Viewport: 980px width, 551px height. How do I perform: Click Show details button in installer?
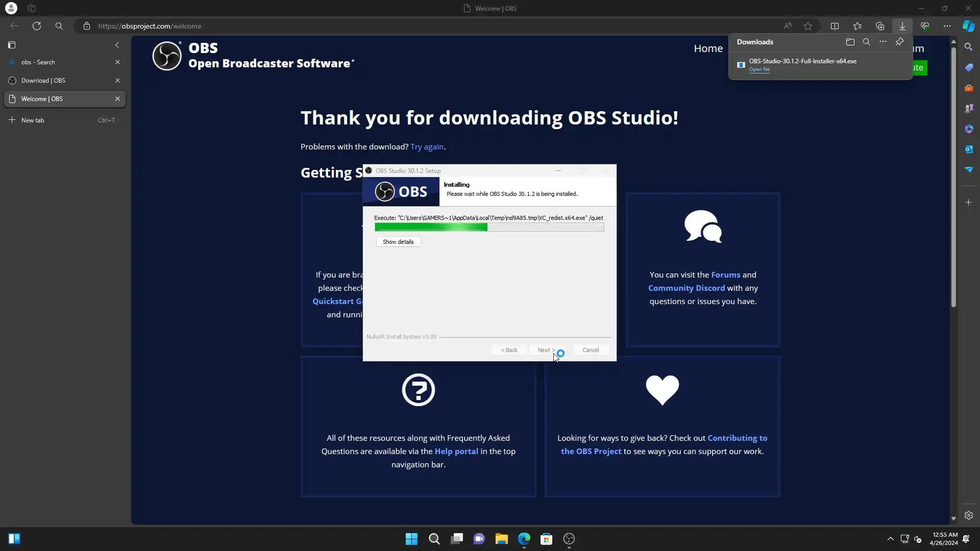(398, 242)
